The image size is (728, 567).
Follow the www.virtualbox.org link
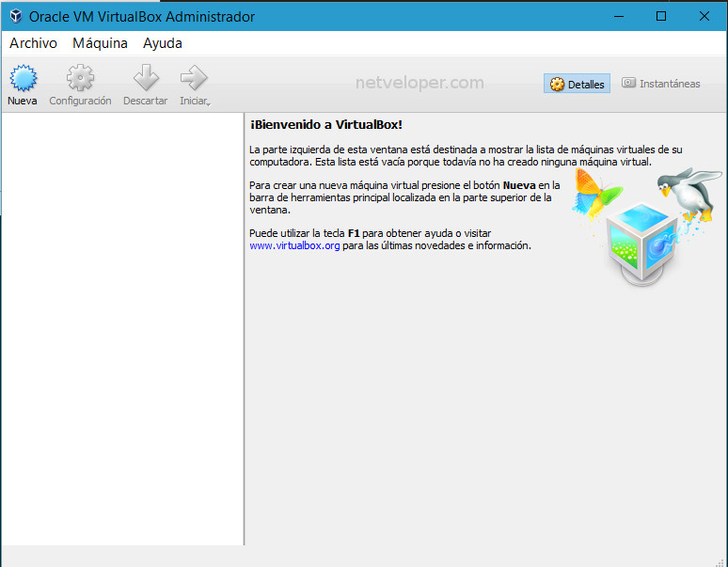pyautogui.click(x=294, y=245)
